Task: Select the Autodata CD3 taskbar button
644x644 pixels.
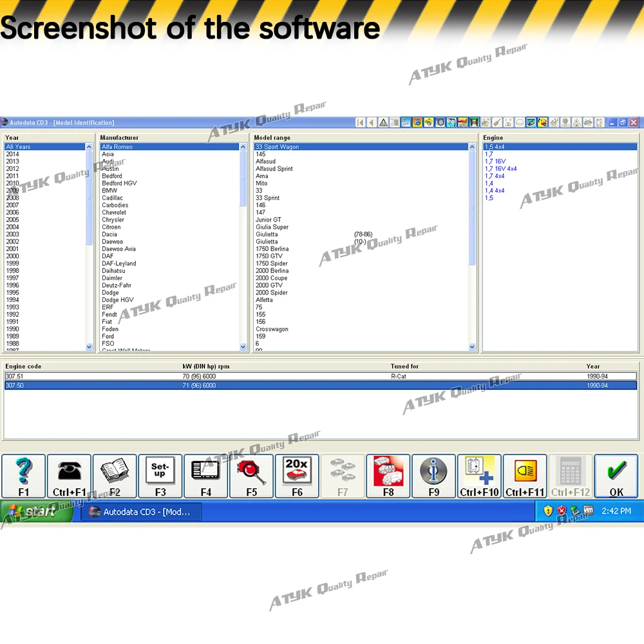Action: (141, 512)
